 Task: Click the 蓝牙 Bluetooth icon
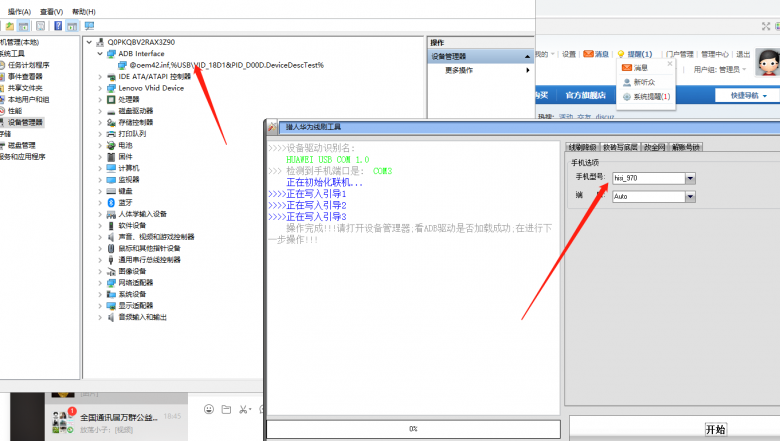tap(111, 202)
